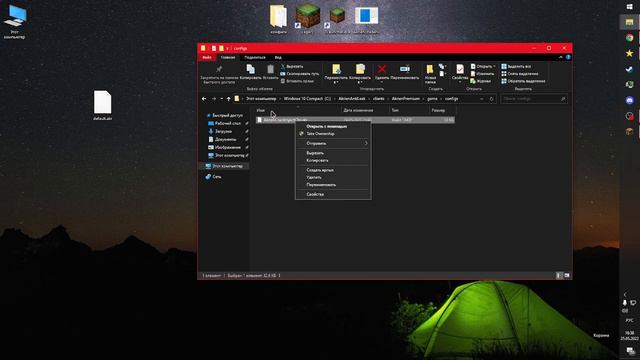
Task: Click Вырезать scissors in the ribbon
Action: tap(292, 67)
